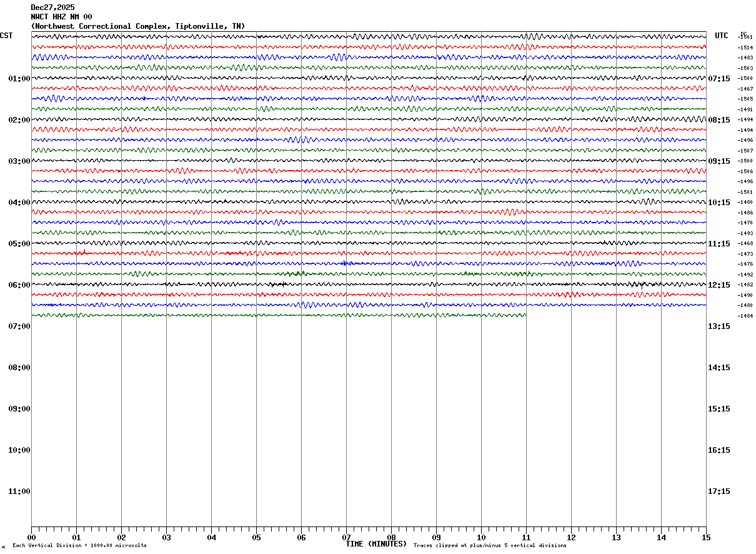The width and height of the screenshot is (756, 554).
Task: Click the station code NWCT HHZ NM 00
Action: (x=61, y=17)
